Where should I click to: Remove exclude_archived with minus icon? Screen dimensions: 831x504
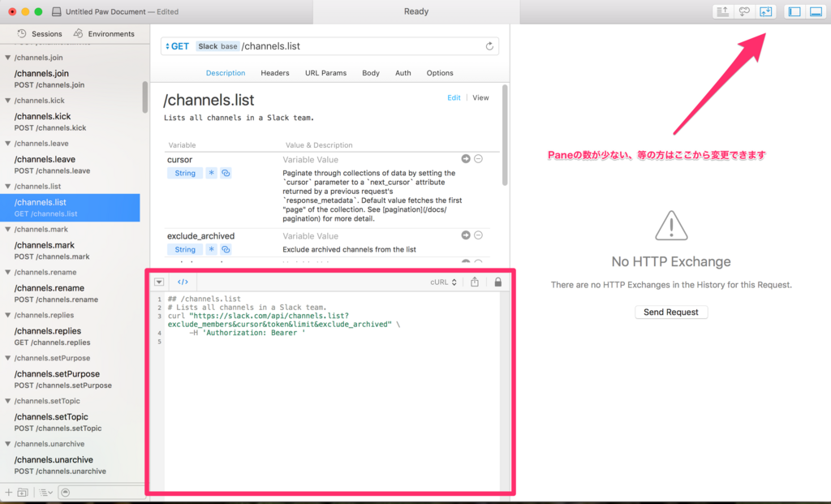click(x=478, y=235)
